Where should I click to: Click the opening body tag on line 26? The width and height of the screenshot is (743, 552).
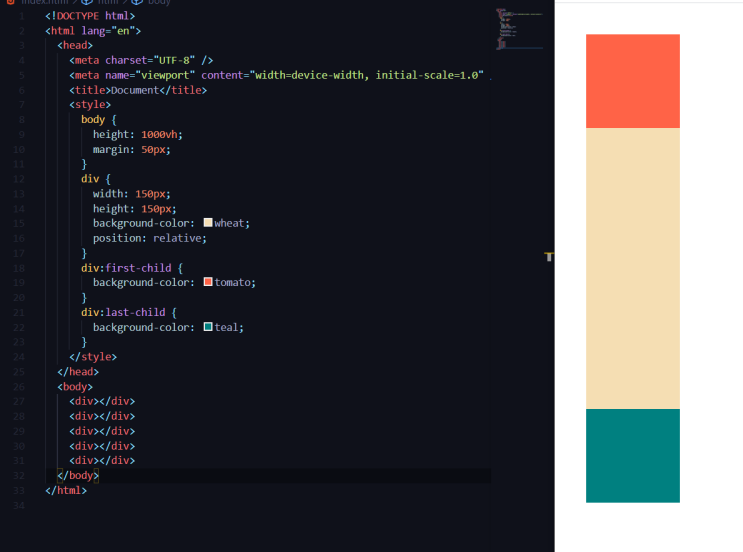pyautogui.click(x=75, y=387)
